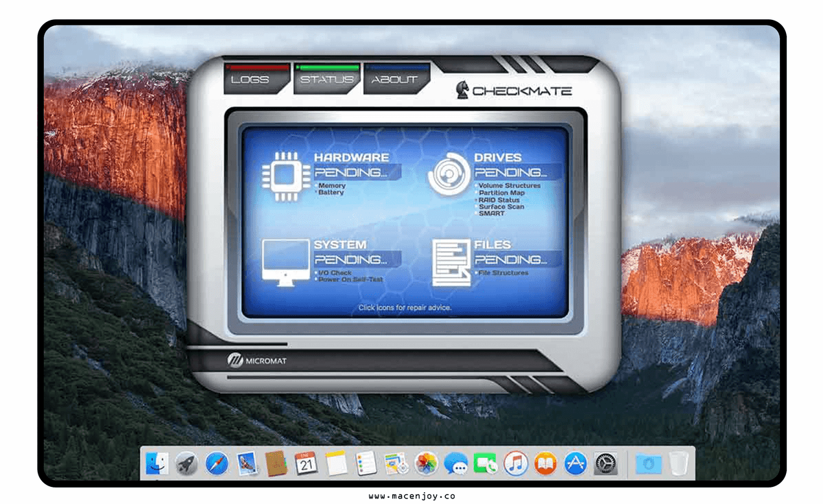Click the Pending status under System
The height and width of the screenshot is (504, 823).
(x=357, y=260)
